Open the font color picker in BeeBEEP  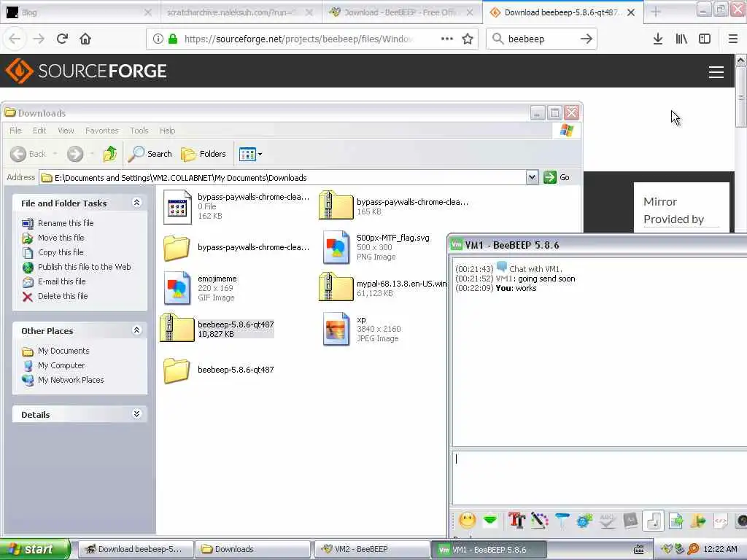point(539,521)
